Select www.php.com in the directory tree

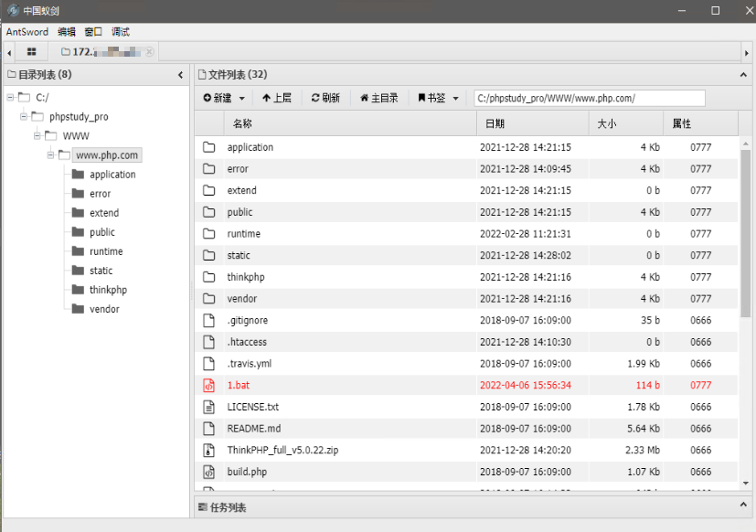click(107, 155)
